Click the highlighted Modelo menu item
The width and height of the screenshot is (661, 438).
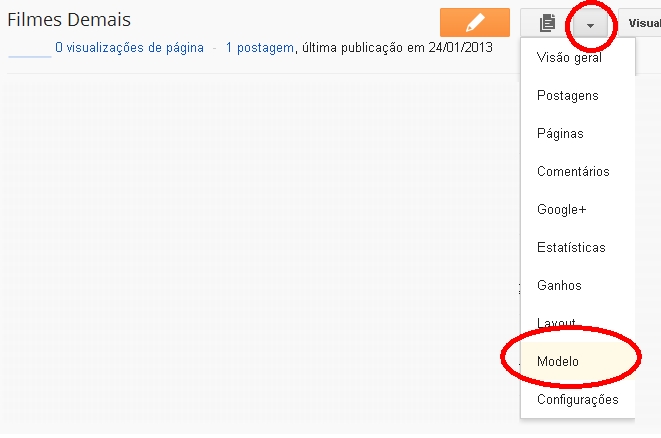tap(558, 361)
